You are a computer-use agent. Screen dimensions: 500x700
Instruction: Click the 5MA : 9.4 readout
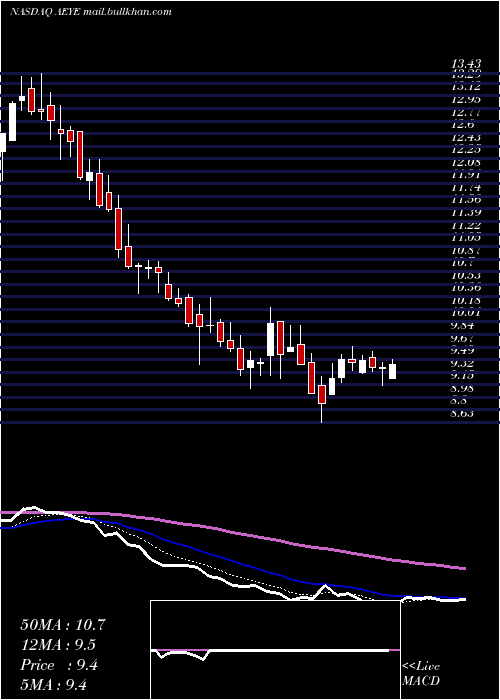pos(54,684)
